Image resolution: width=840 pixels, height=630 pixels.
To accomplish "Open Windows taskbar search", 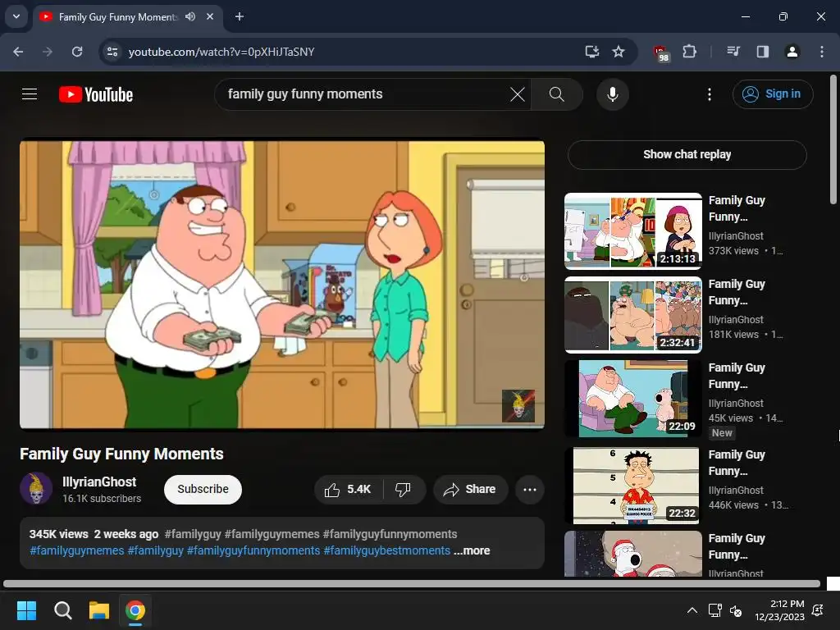I will (x=62, y=610).
